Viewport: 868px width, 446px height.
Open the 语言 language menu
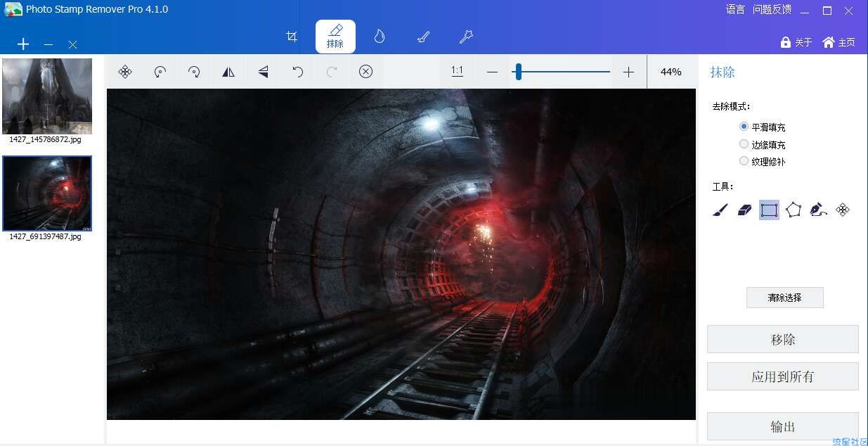[735, 10]
